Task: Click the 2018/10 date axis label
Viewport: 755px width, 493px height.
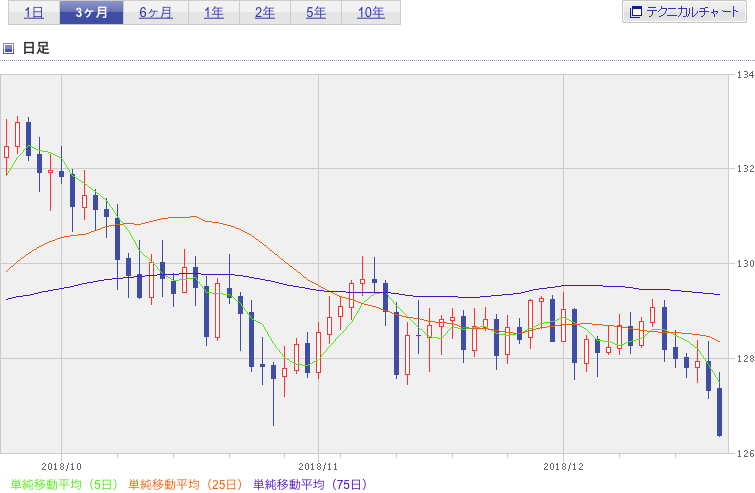Action: click(62, 467)
